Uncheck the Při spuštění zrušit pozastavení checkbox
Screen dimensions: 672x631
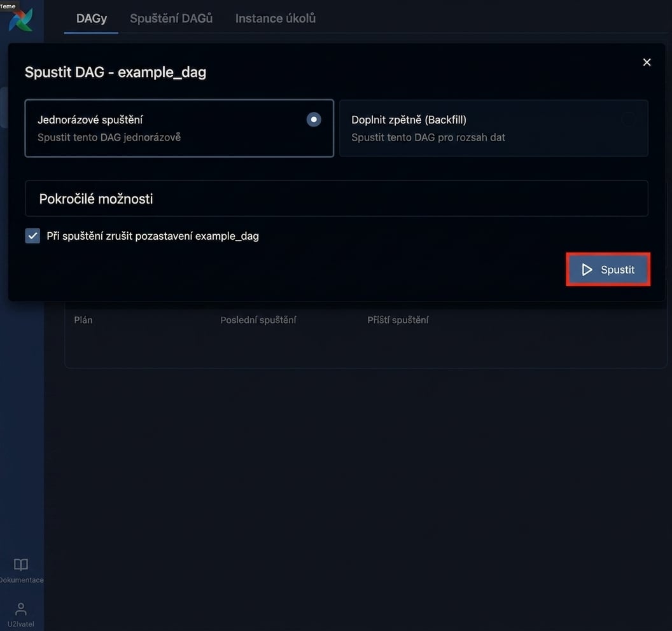click(x=32, y=235)
